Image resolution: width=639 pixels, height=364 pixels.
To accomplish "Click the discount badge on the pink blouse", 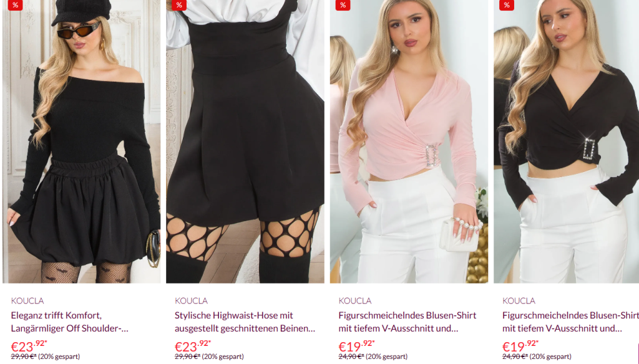I will (343, 5).
